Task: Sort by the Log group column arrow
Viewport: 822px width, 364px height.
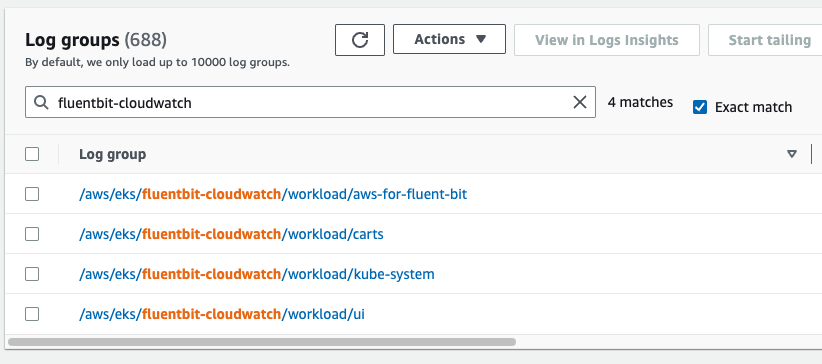Action: pos(792,154)
